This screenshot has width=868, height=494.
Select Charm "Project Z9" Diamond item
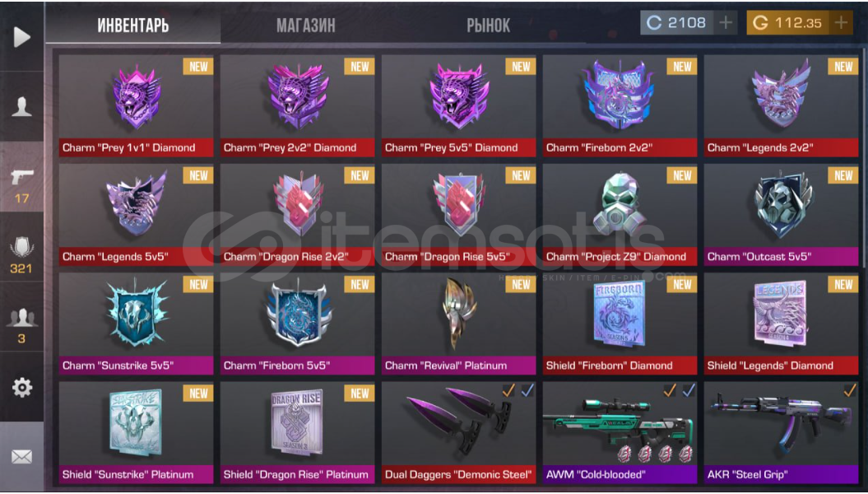pyautogui.click(x=620, y=215)
